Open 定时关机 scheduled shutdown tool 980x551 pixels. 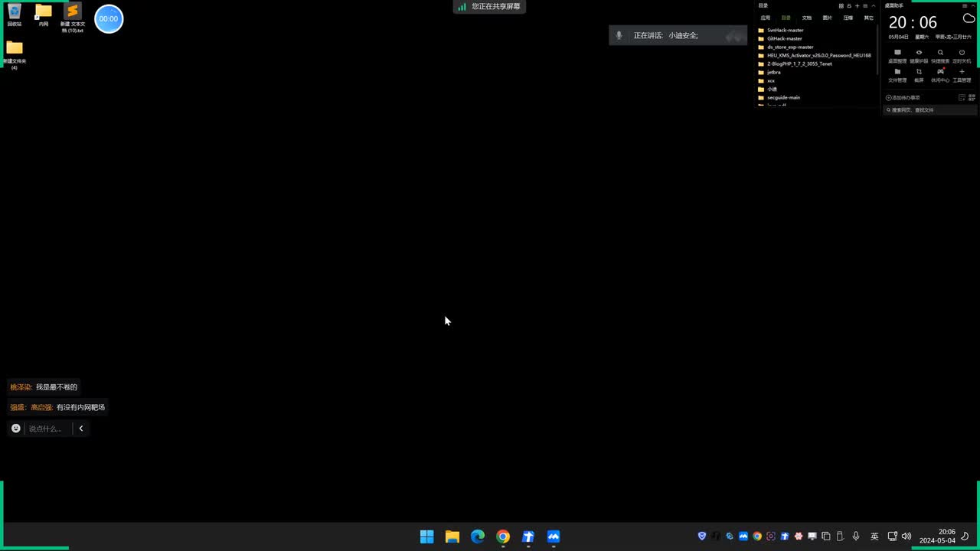point(962,57)
